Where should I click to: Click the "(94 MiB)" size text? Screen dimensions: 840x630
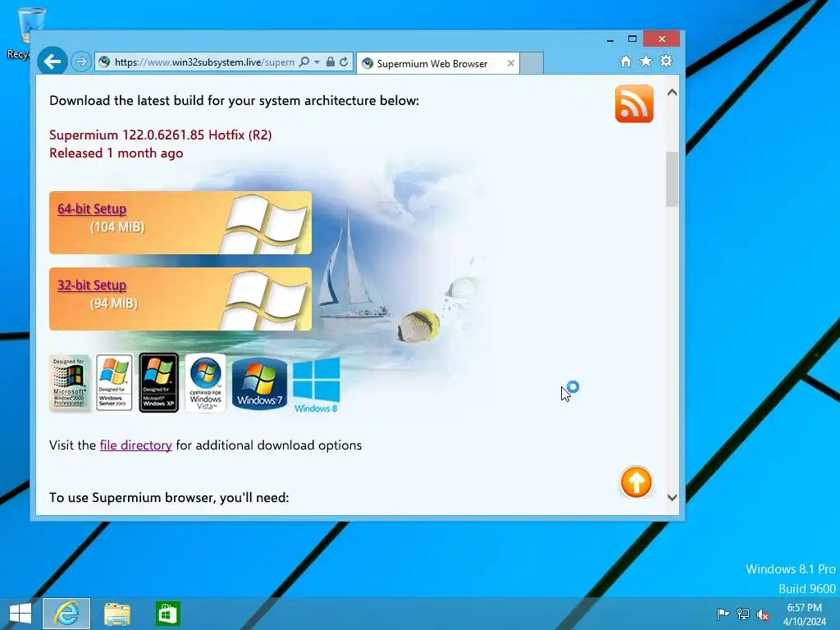pyautogui.click(x=113, y=304)
